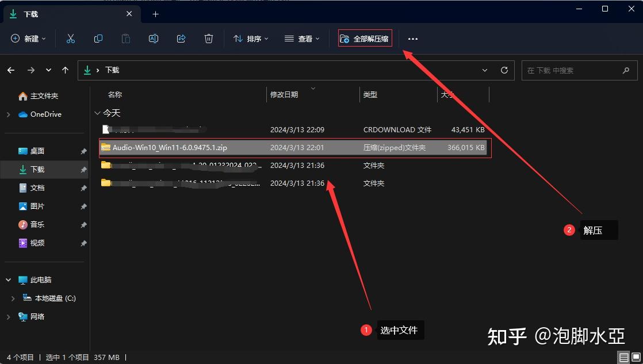Select This PC (此电脑)
This screenshot has height=364, width=643.
[x=35, y=280]
